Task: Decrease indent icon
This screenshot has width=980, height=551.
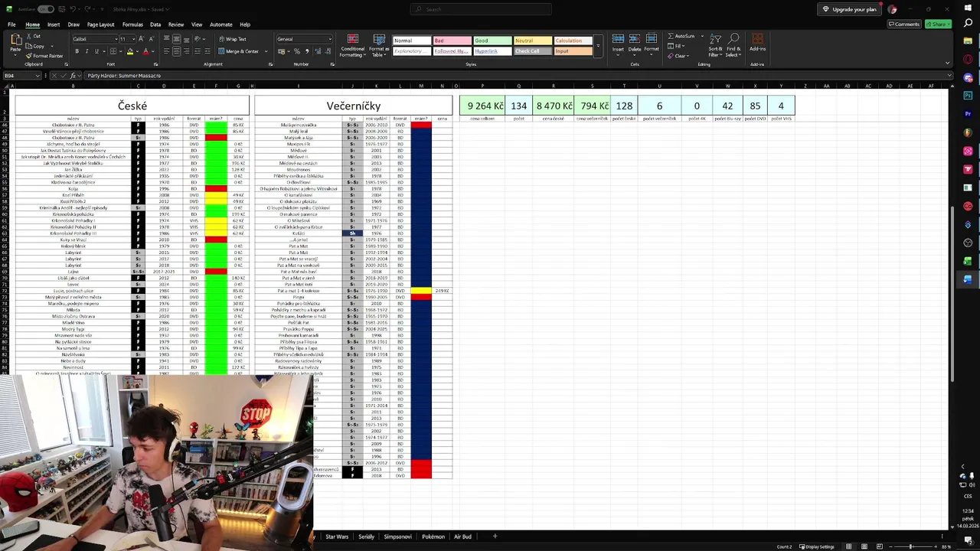Action: coord(198,51)
